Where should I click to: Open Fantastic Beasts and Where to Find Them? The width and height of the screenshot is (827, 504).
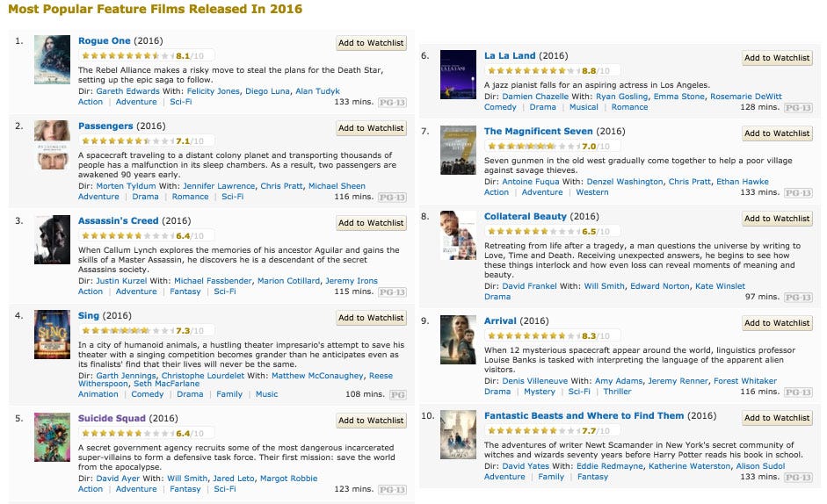[x=584, y=416]
